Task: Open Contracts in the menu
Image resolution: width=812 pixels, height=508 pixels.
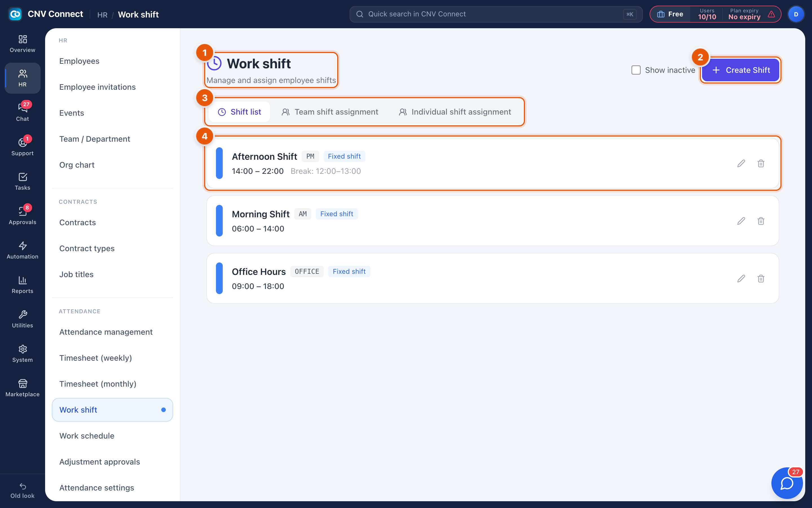Action: click(112, 222)
